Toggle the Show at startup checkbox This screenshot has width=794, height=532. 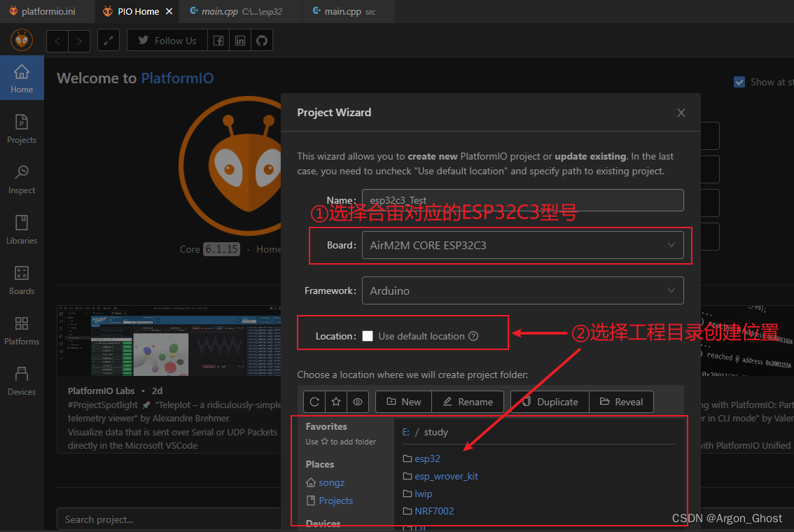739,82
